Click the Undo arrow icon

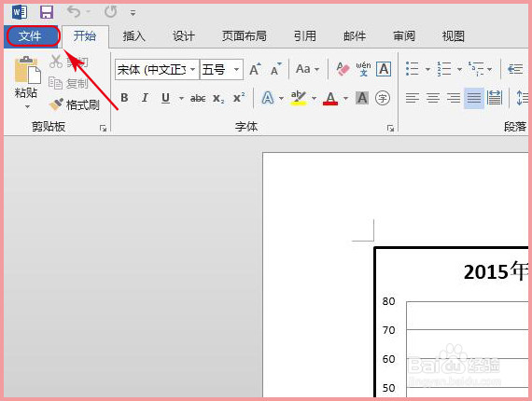(x=74, y=12)
